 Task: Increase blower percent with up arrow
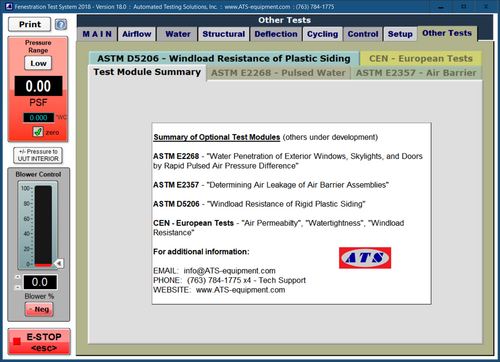coord(18,277)
